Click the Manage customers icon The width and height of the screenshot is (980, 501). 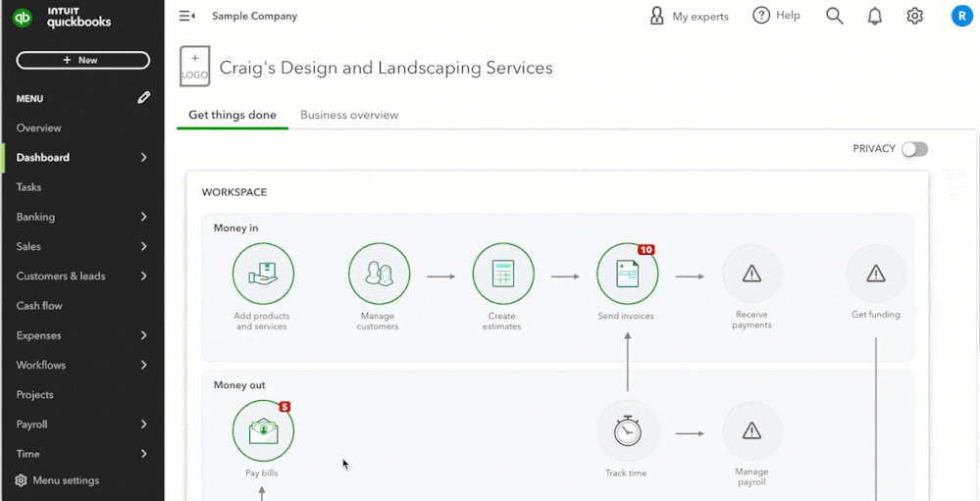pos(380,274)
